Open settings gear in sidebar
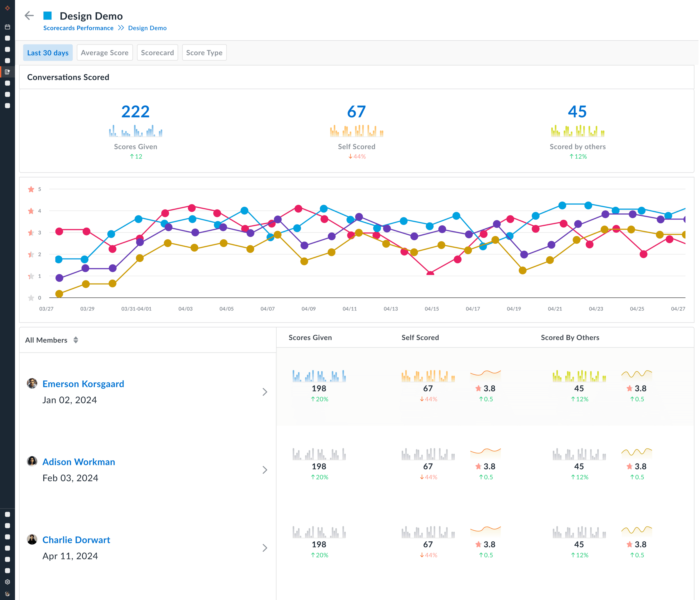The height and width of the screenshot is (600, 700). [7, 582]
